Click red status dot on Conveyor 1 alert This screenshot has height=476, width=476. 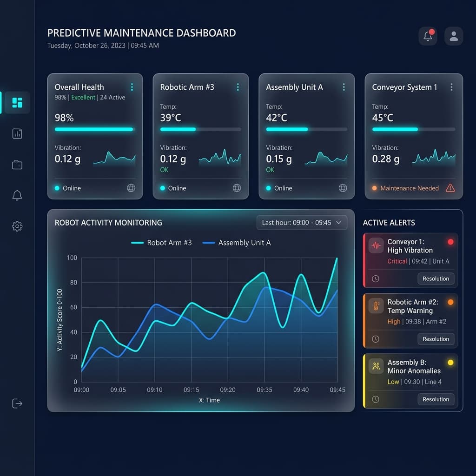pos(450,242)
